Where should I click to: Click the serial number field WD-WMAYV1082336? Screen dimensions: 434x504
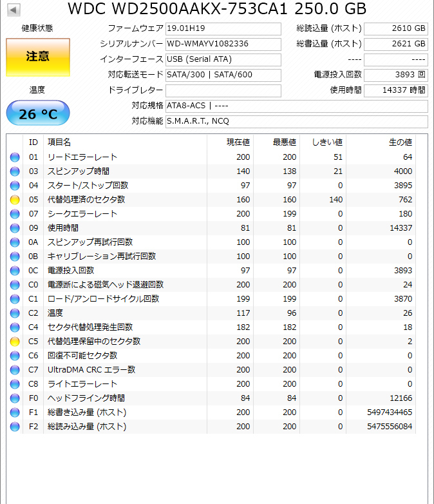223,44
